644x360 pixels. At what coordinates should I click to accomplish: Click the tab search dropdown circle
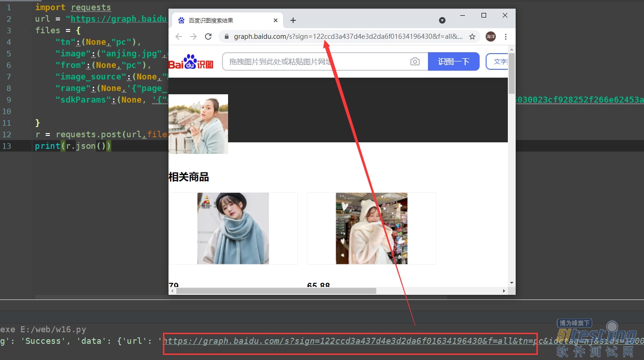[x=442, y=20]
